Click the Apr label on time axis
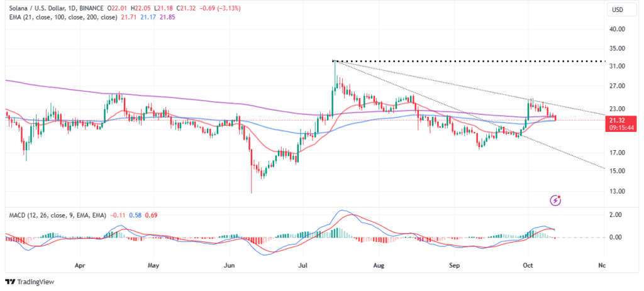Viewport: 644px width, 291px height. pos(80,265)
